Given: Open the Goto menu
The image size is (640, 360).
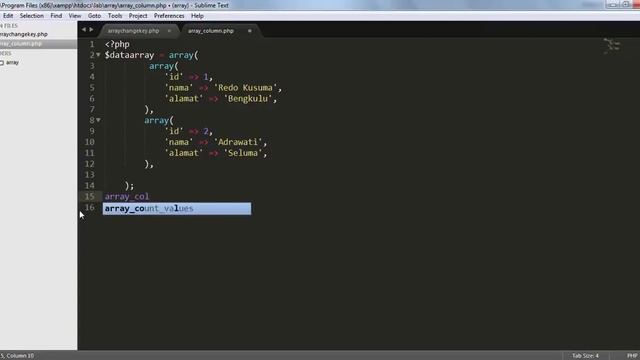Looking at the screenshot, I should [94, 16].
